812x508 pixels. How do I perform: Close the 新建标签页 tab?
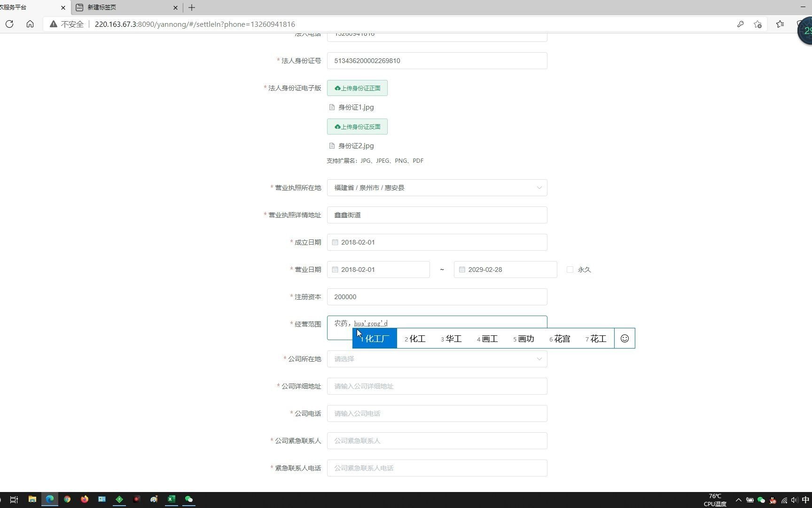tap(175, 8)
